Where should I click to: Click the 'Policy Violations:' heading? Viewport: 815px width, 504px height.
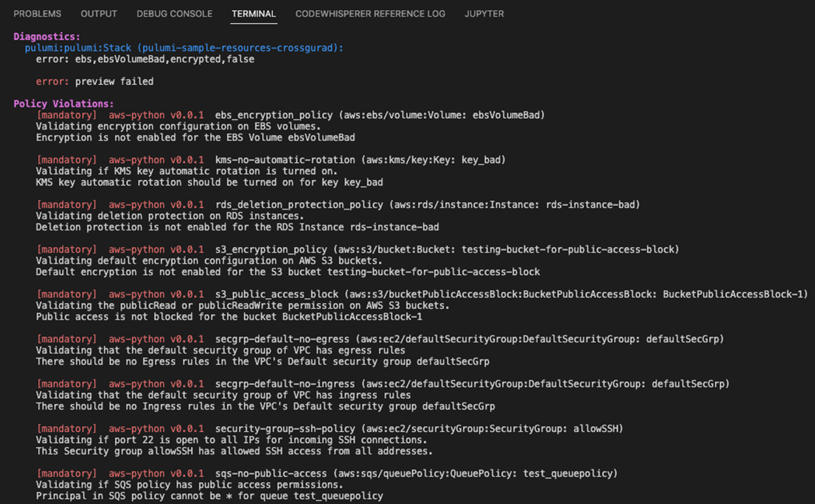pyautogui.click(x=63, y=104)
